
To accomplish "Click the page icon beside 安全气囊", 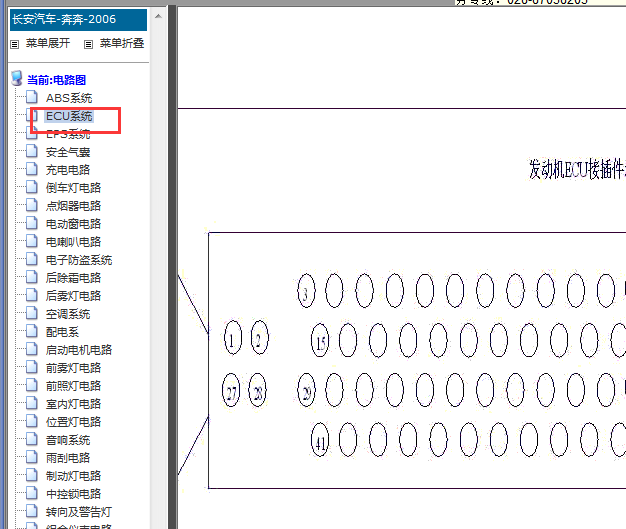I will pyautogui.click(x=32, y=151).
